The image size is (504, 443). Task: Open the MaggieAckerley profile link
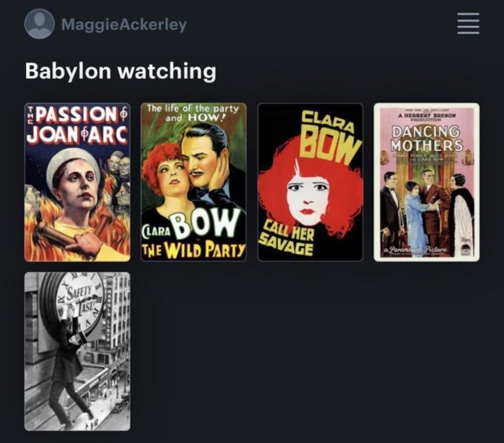click(124, 24)
